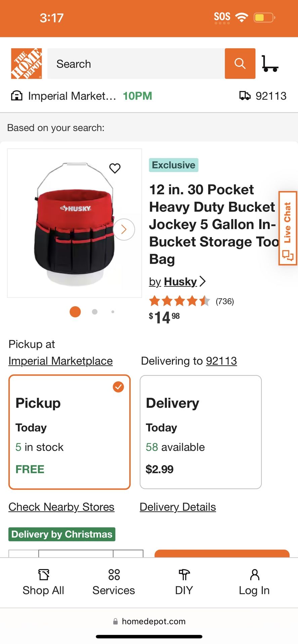The image size is (298, 644).
Task: Tap the search magnifier icon
Action: coord(240,64)
